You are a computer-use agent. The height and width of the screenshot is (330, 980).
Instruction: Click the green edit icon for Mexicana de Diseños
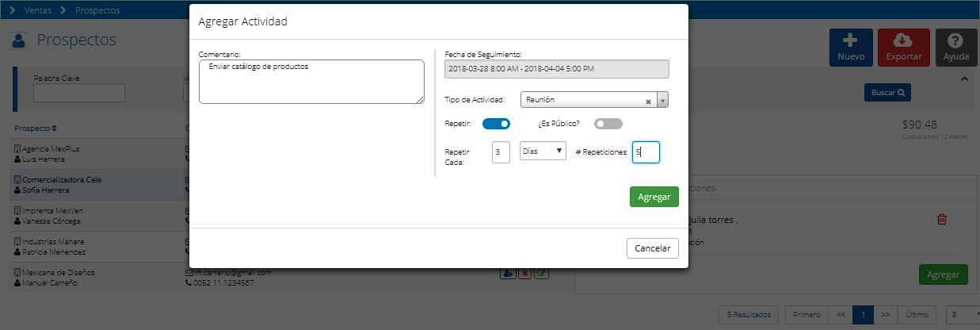pos(542,274)
